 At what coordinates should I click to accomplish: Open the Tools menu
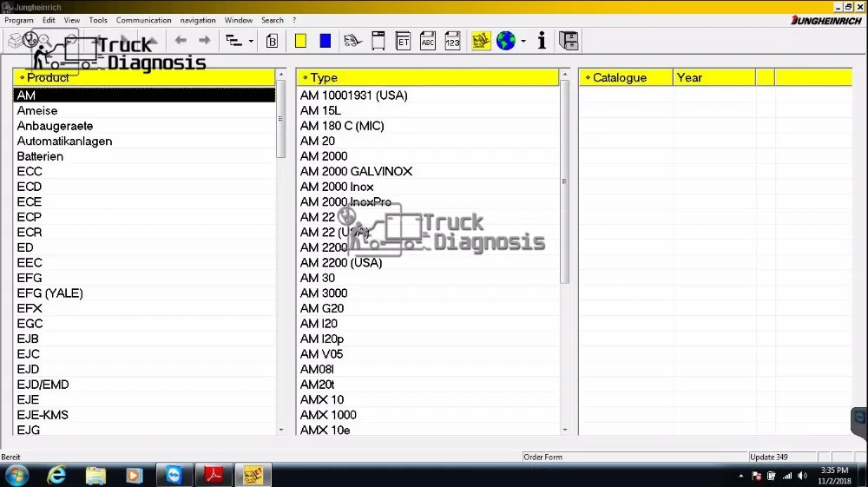98,20
